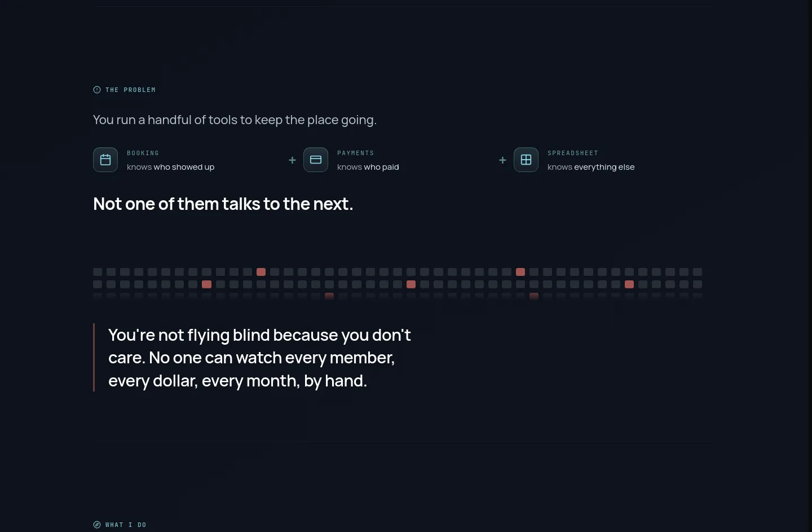Select the rightmost red square in top dot row

[520, 272]
